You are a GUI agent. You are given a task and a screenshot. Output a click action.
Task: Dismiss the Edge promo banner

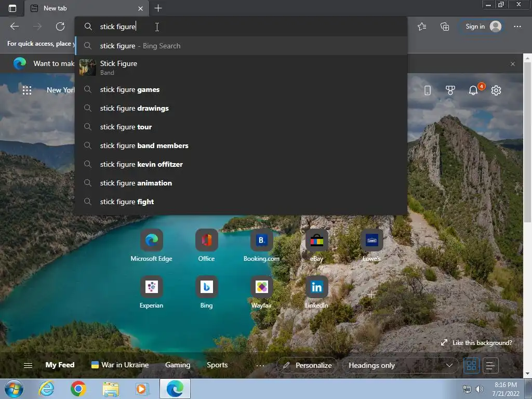pos(513,64)
